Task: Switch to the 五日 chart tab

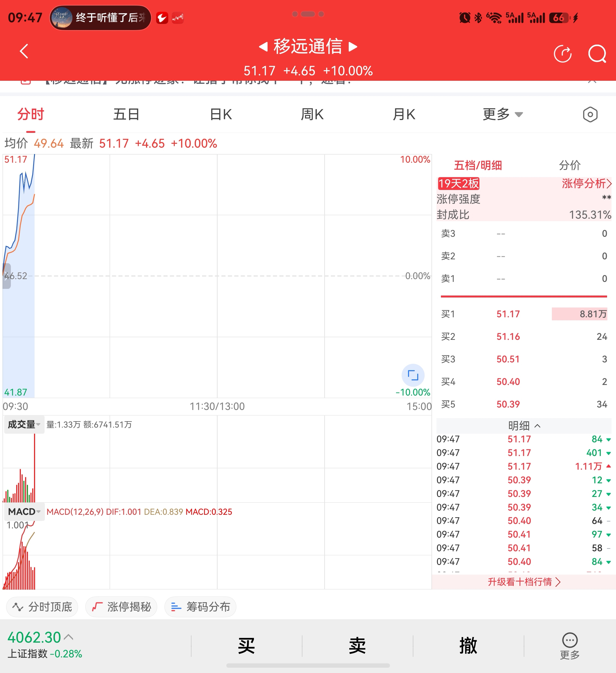Action: pyautogui.click(x=126, y=114)
